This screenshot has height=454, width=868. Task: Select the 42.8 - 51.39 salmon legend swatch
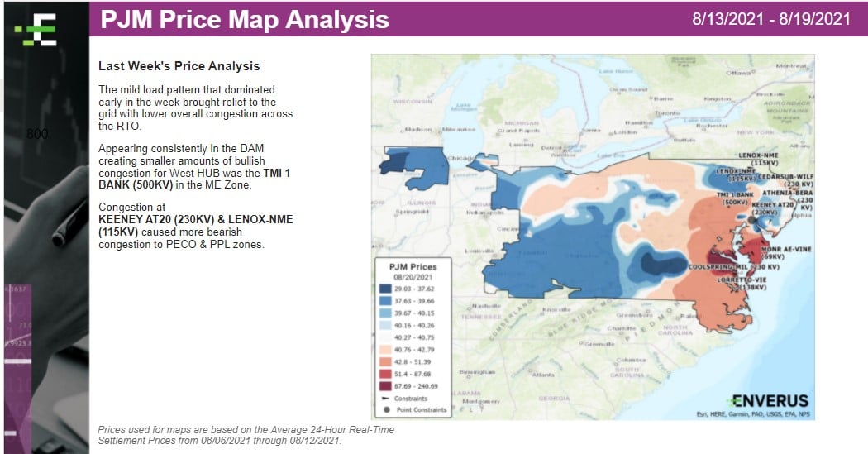(387, 362)
